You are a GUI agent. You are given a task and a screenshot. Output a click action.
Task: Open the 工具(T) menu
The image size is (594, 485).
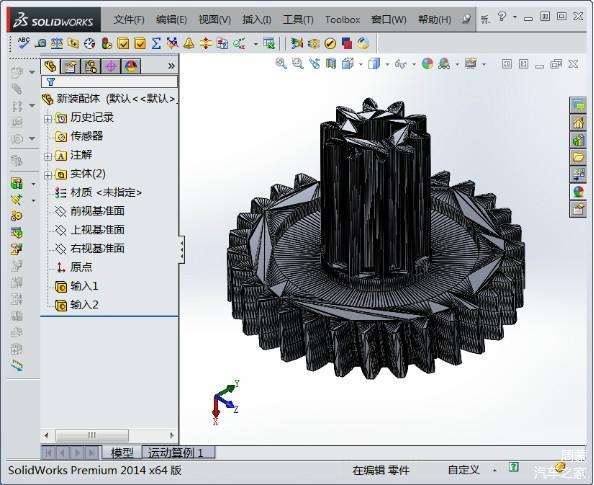coord(298,19)
